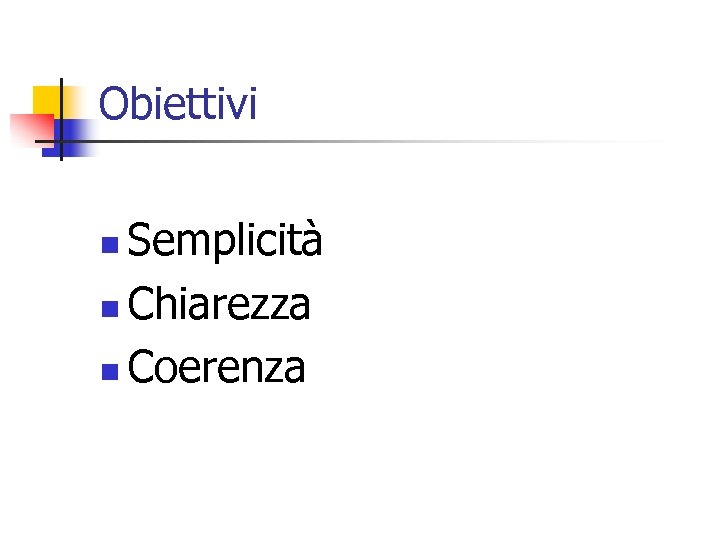Click the double "zz" in Chiarezza
Image resolution: width=720 pixels, height=540 pixels.
pos(275,306)
